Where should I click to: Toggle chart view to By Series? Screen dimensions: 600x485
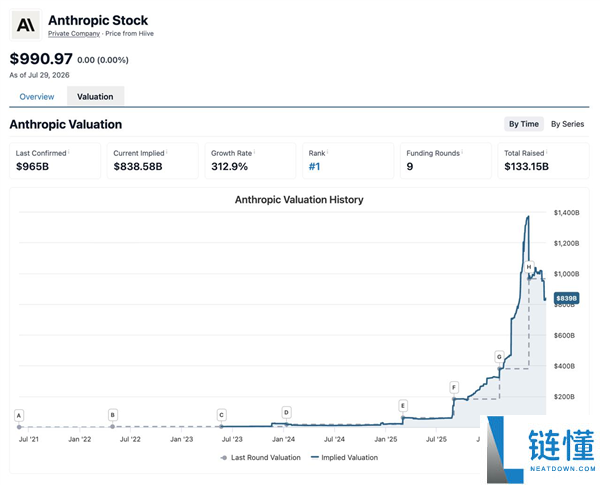(x=567, y=124)
